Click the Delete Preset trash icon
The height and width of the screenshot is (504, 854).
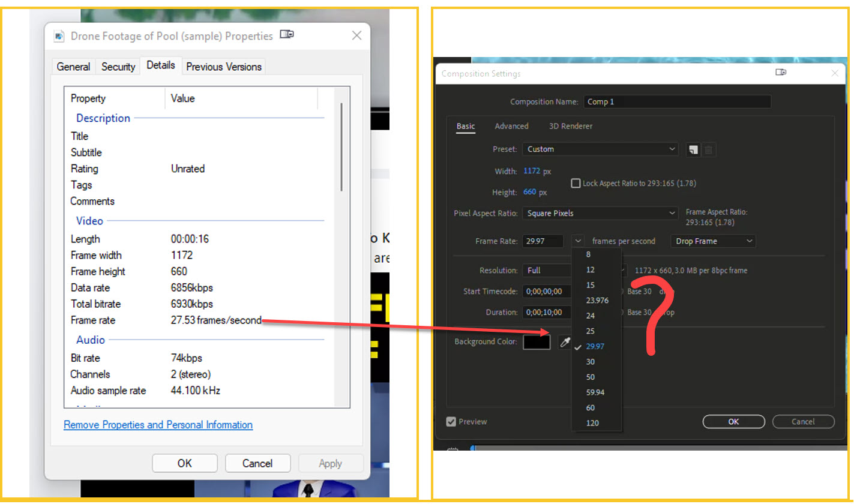click(x=709, y=149)
